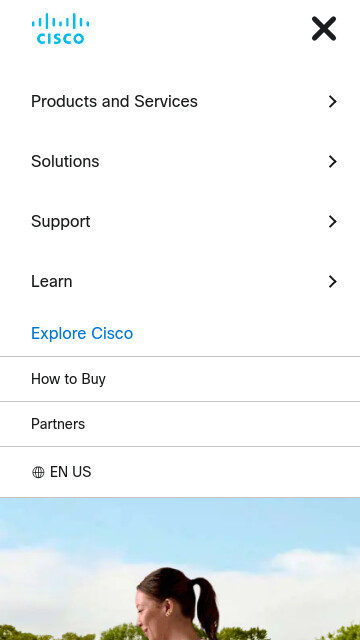Image resolution: width=360 pixels, height=640 pixels.
Task: Open the Solutions menu item
Action: pos(65,161)
